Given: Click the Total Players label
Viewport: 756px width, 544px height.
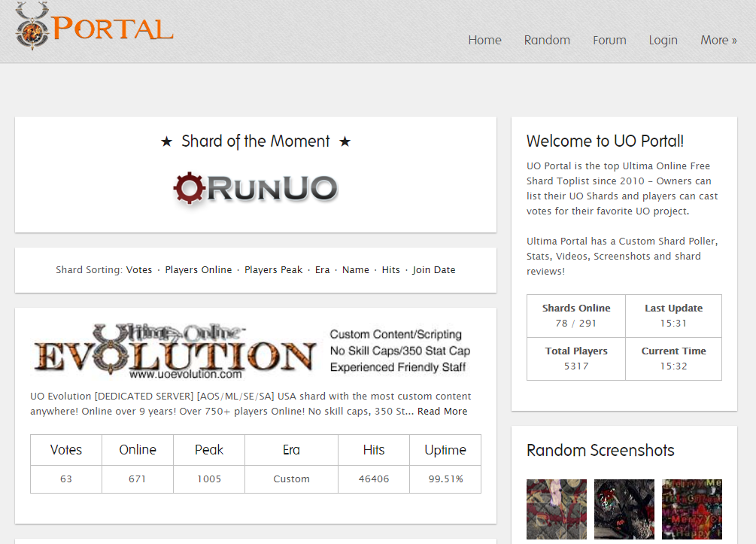Looking at the screenshot, I should 576,351.
